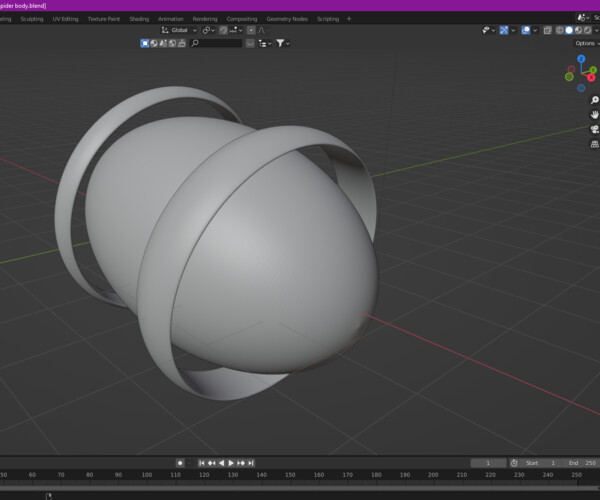
Task: Click the zoom magnifier in viewport
Action: click(x=594, y=100)
